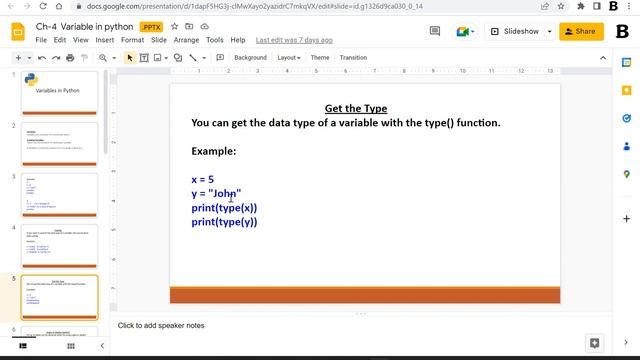Select the Shape tool

click(178, 58)
